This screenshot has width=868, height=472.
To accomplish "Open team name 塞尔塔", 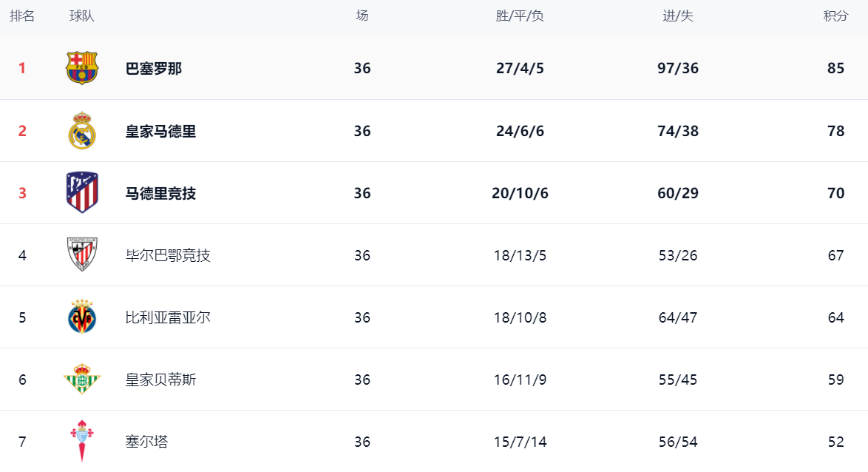I will 146,442.
